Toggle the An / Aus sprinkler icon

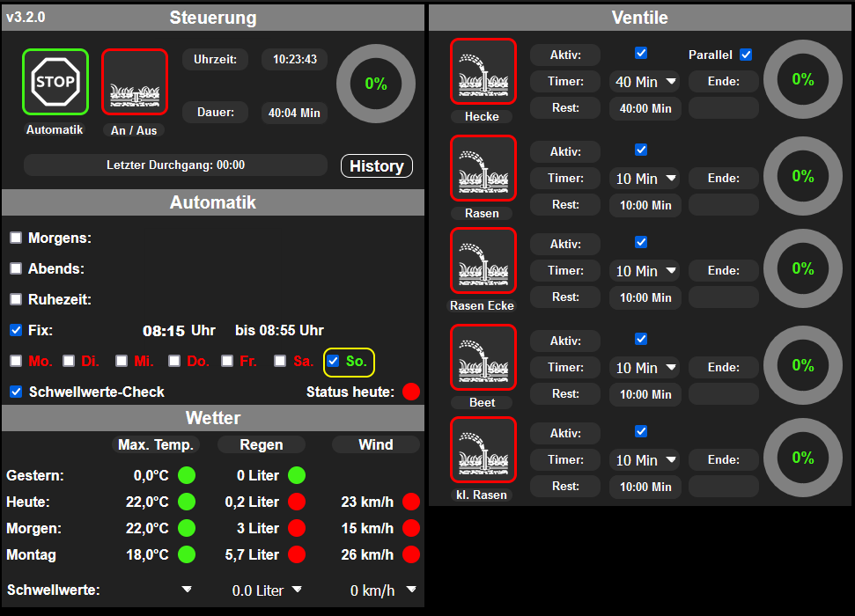(135, 82)
